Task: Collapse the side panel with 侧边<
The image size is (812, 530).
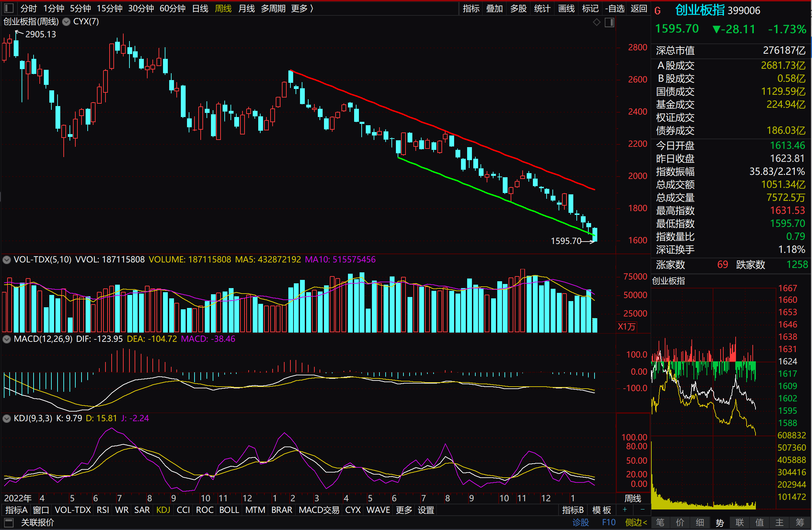Action: click(636, 522)
